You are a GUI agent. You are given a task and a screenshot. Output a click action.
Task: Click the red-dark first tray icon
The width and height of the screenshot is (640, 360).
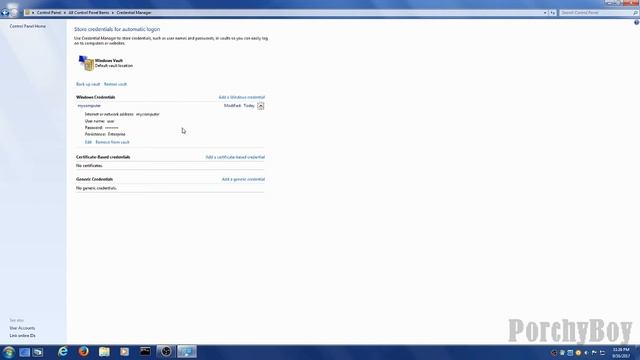[x=554, y=353]
